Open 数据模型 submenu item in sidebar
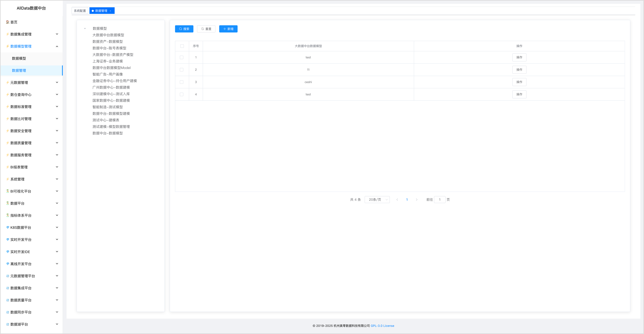This screenshot has width=644, height=334. (x=19, y=58)
